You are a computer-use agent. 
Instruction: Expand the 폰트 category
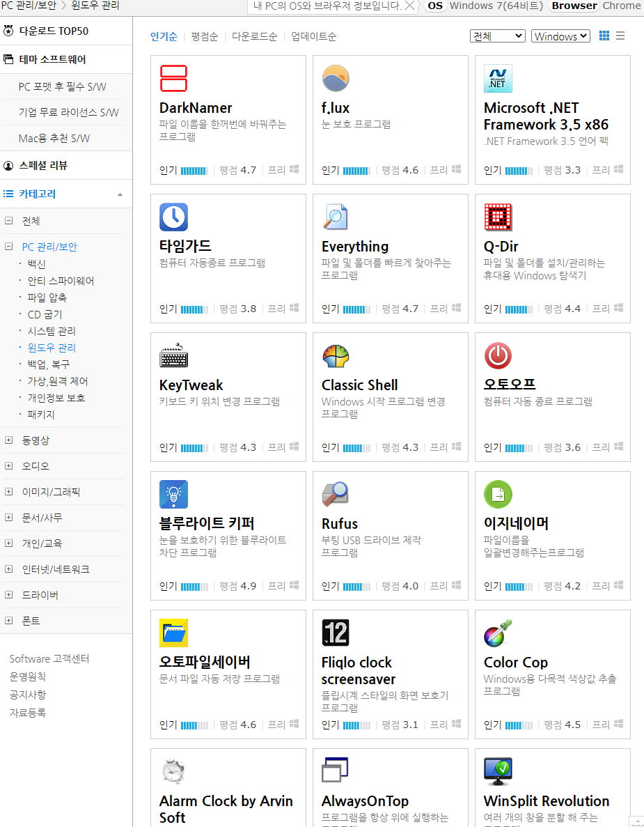[8, 621]
